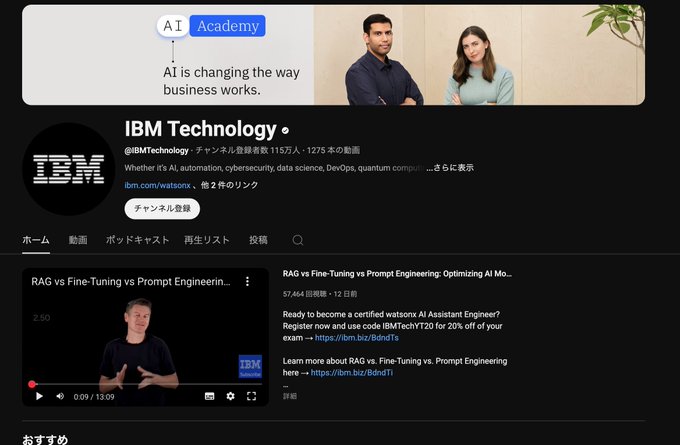Click the おすすめ section heading
This screenshot has width=680, height=445.
click(45, 439)
